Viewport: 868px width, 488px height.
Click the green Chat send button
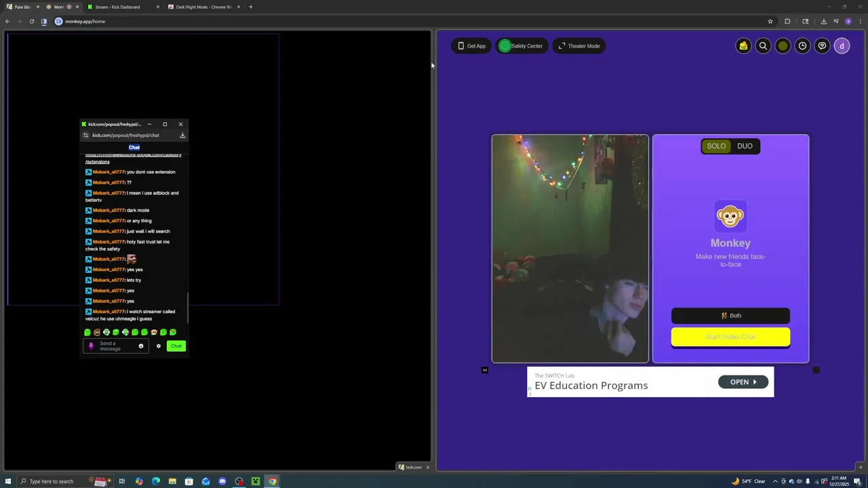pyautogui.click(x=176, y=346)
